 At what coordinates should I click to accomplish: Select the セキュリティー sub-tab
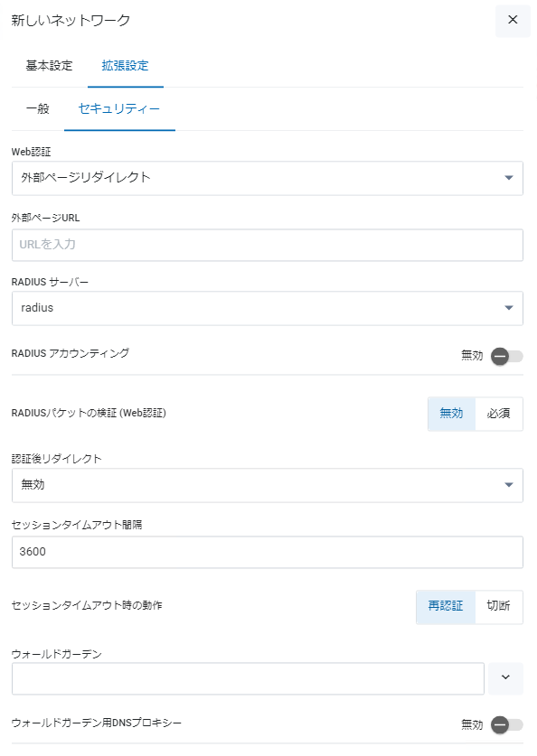pos(119,109)
